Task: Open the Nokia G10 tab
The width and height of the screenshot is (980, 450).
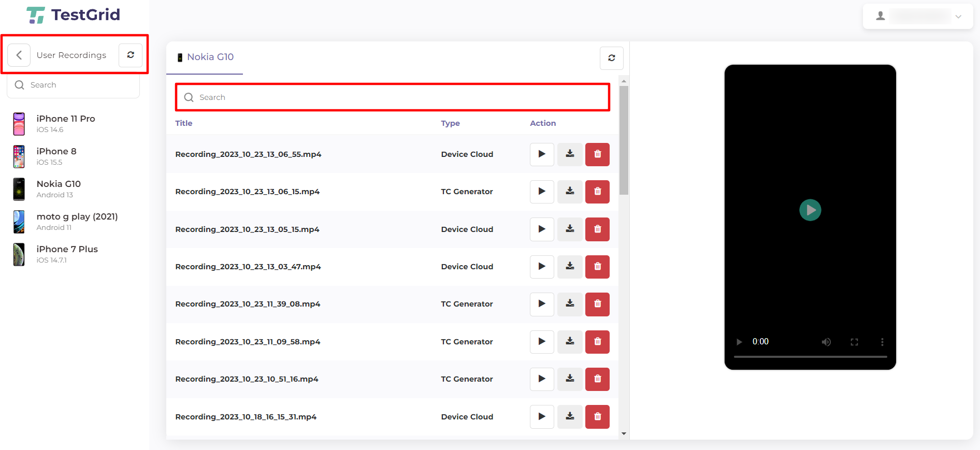Action: point(205,57)
